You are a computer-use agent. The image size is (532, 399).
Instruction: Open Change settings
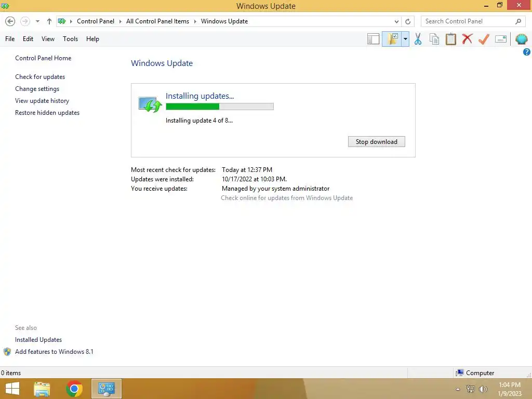37,89
